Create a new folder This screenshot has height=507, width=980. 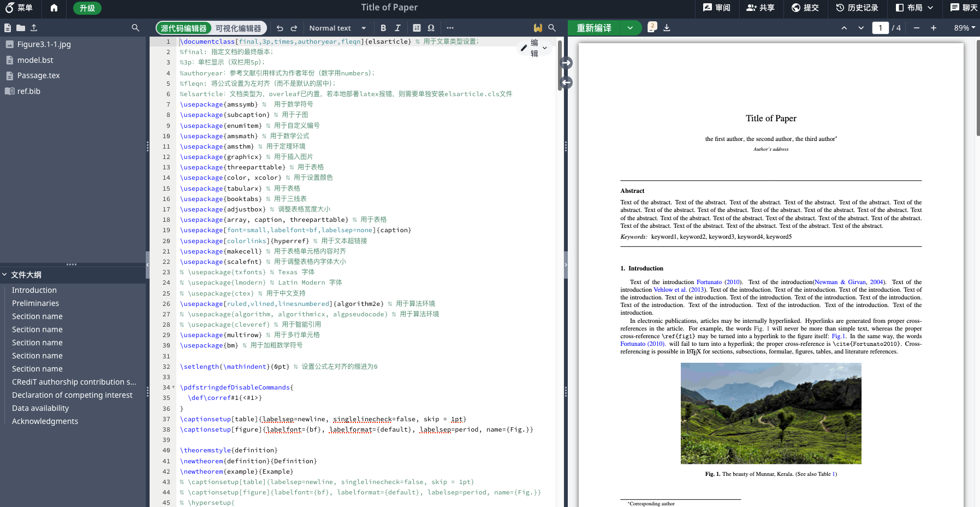coord(21,28)
